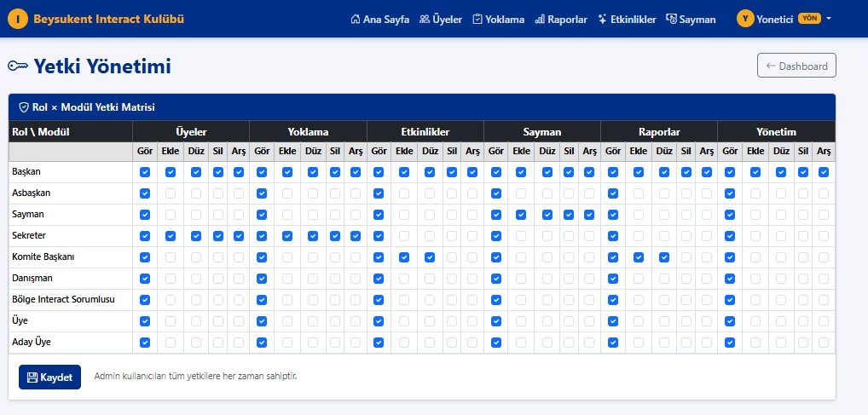This screenshot has height=415, width=868.
Task: Click the Yoklama clipboard icon
Action: click(477, 19)
